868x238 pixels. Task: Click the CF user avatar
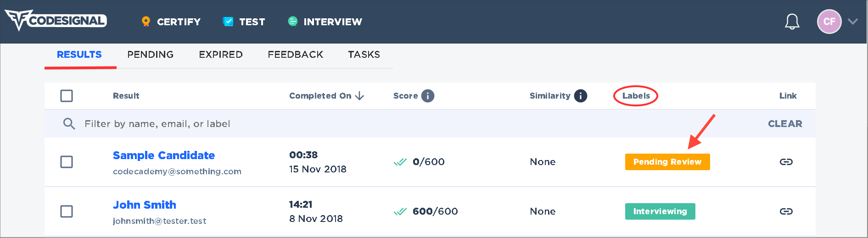click(x=829, y=22)
